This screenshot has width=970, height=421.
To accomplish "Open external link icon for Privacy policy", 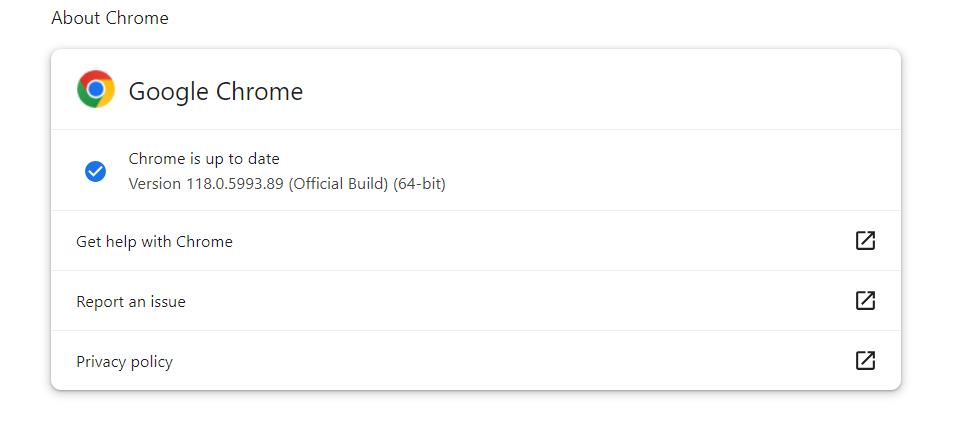I will [865, 361].
